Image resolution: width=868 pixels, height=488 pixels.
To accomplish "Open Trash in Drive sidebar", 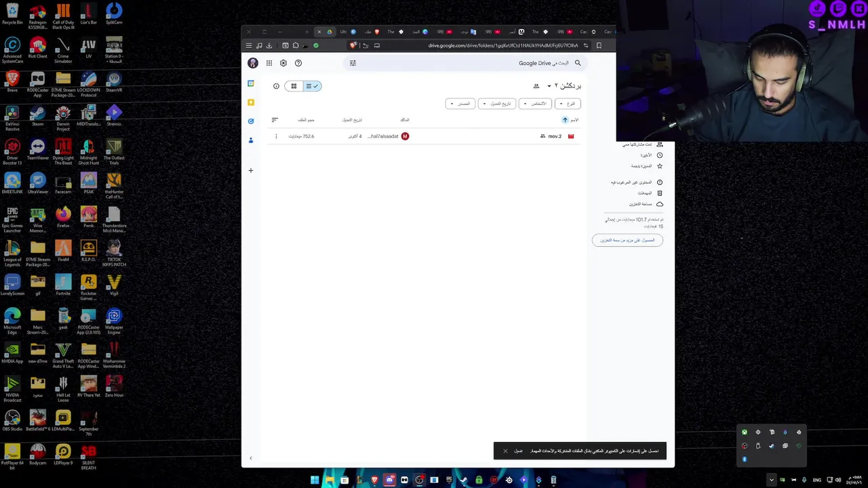I will [x=650, y=193].
